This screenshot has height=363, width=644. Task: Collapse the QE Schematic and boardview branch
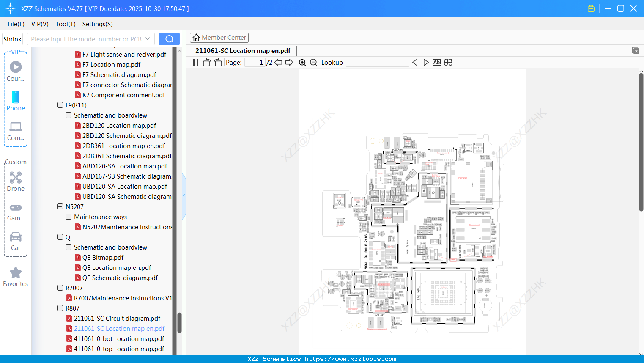tap(69, 247)
